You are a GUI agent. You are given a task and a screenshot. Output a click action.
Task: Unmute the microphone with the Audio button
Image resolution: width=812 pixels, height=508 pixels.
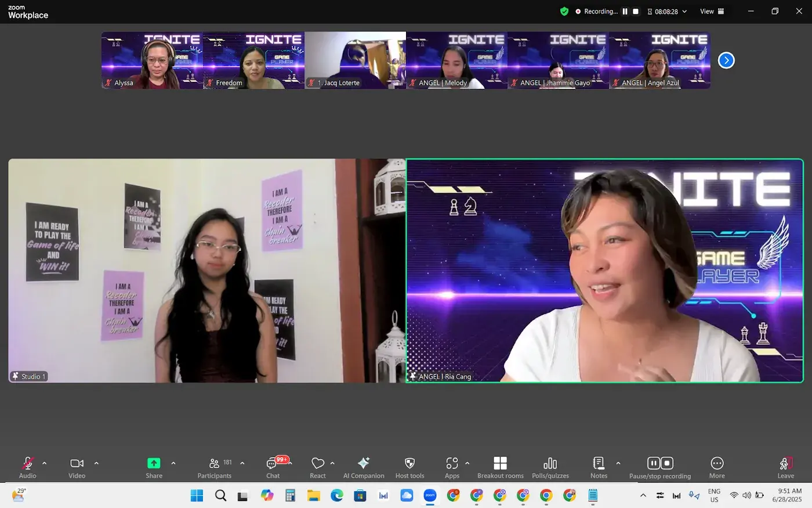click(27, 467)
